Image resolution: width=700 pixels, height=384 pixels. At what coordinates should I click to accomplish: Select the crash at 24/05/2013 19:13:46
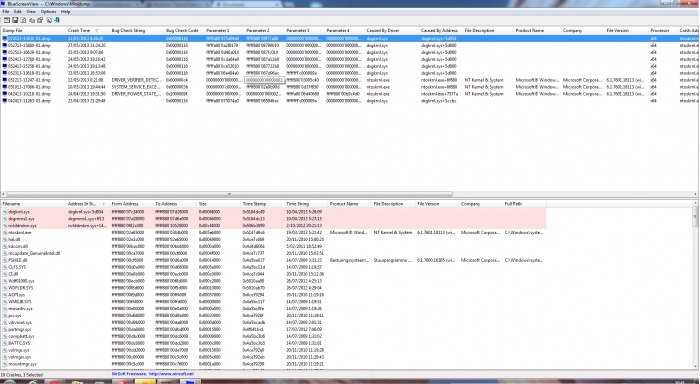(350, 66)
